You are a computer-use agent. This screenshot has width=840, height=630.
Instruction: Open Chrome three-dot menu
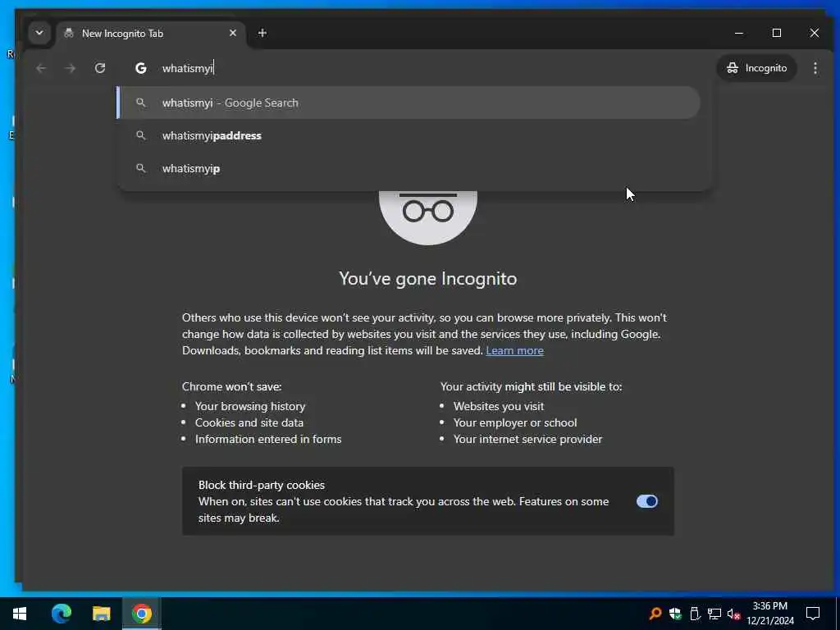815,68
